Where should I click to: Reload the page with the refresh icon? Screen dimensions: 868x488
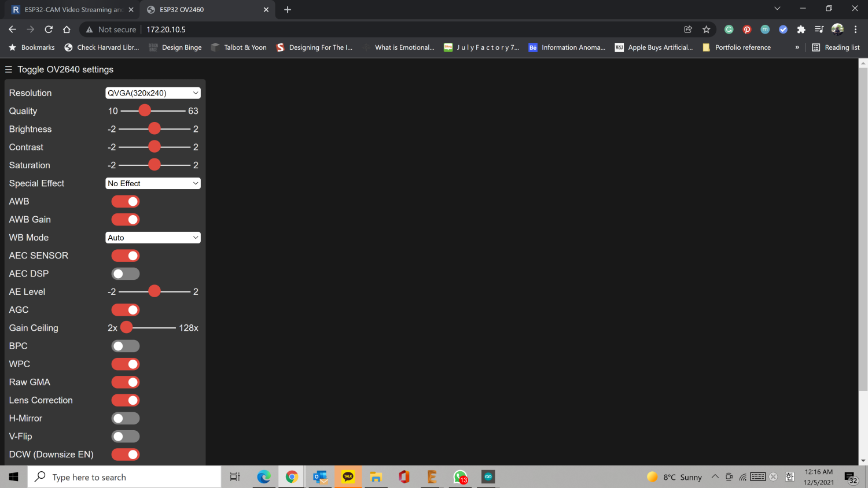click(49, 29)
